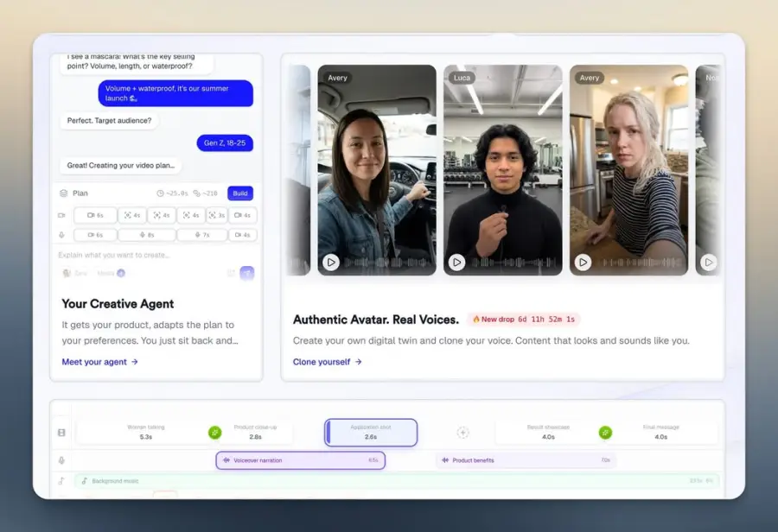778x532 pixels.
Task: Click the microphone row icon in Plan
Action: [61, 235]
